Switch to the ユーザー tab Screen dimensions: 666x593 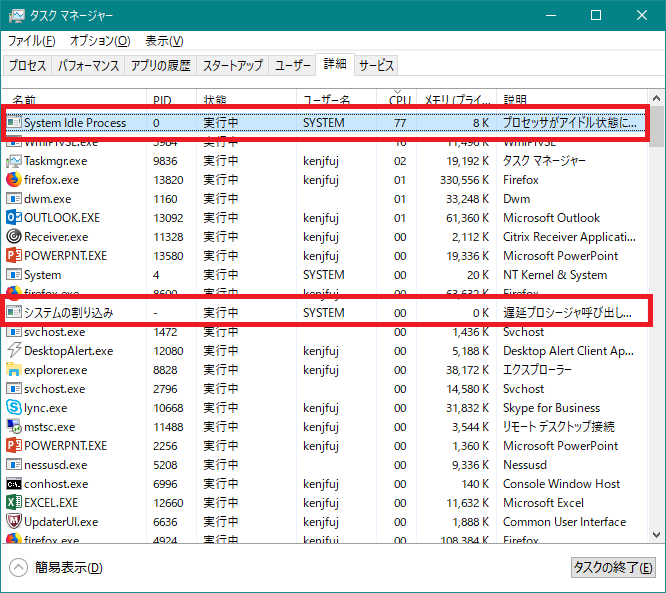[x=293, y=65]
